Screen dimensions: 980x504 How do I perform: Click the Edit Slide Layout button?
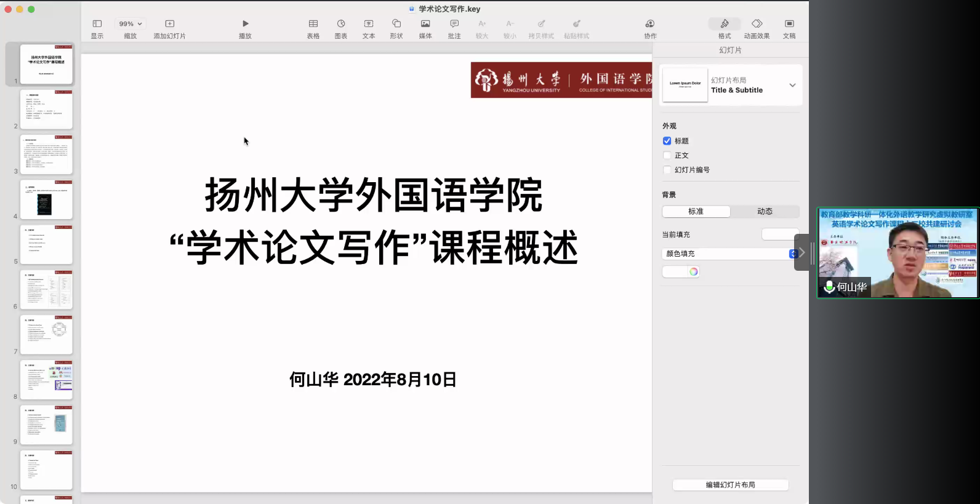730,485
